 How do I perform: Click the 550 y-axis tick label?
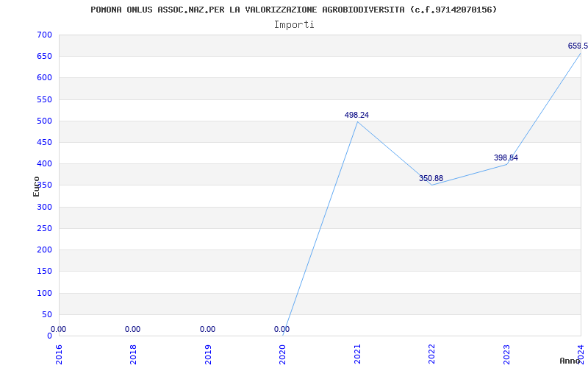point(45,99)
